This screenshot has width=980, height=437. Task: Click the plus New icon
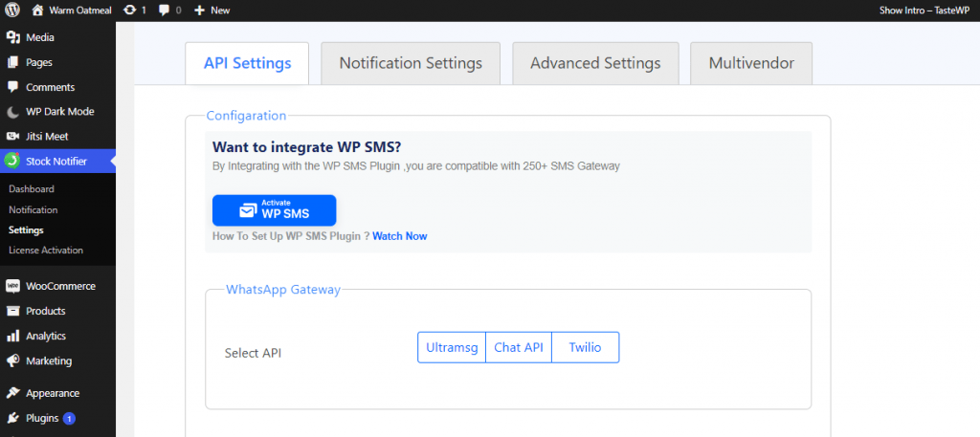(x=199, y=10)
